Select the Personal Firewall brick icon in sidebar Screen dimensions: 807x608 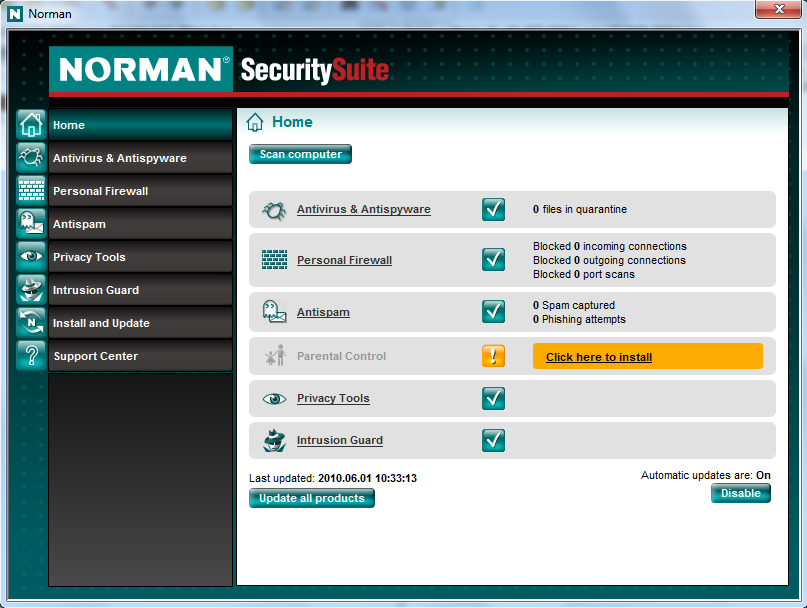pos(31,191)
